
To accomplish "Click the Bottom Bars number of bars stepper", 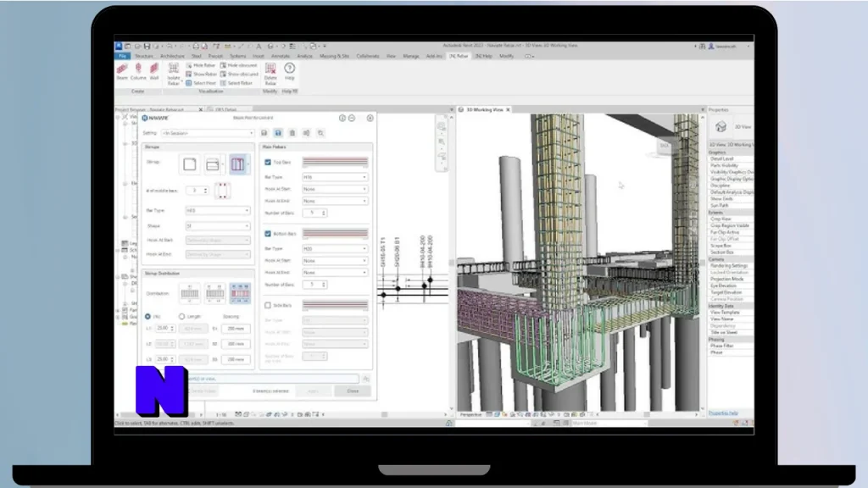I will click(324, 285).
